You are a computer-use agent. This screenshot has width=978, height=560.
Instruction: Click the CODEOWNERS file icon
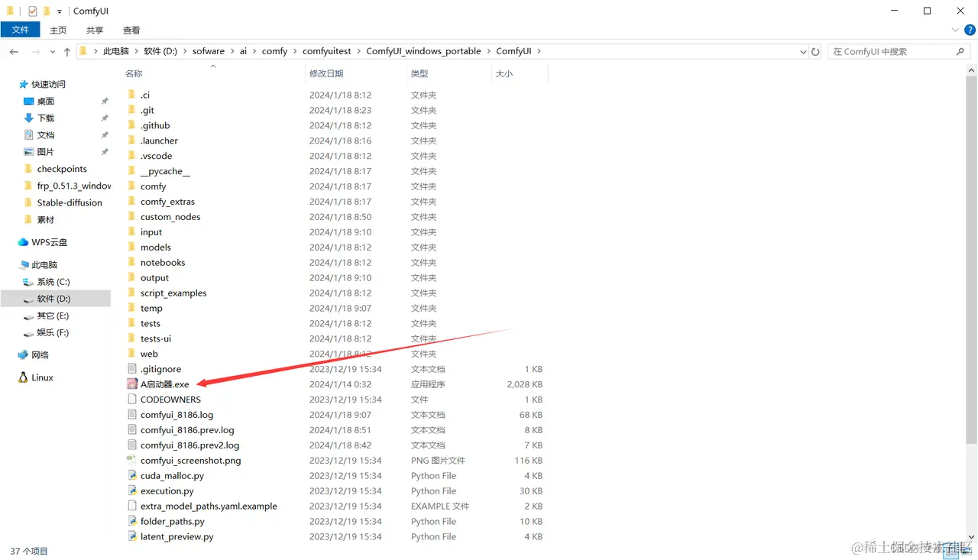(132, 400)
